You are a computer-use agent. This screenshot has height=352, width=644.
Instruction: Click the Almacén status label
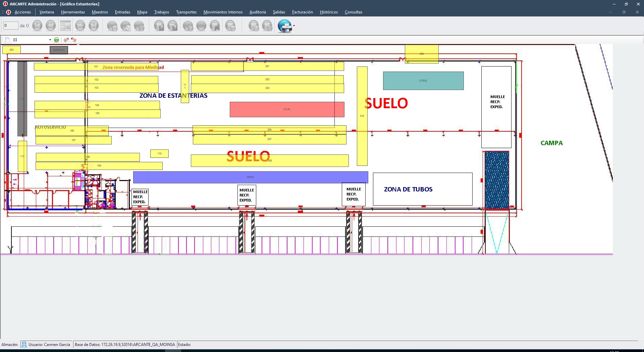pyautogui.click(x=10, y=345)
